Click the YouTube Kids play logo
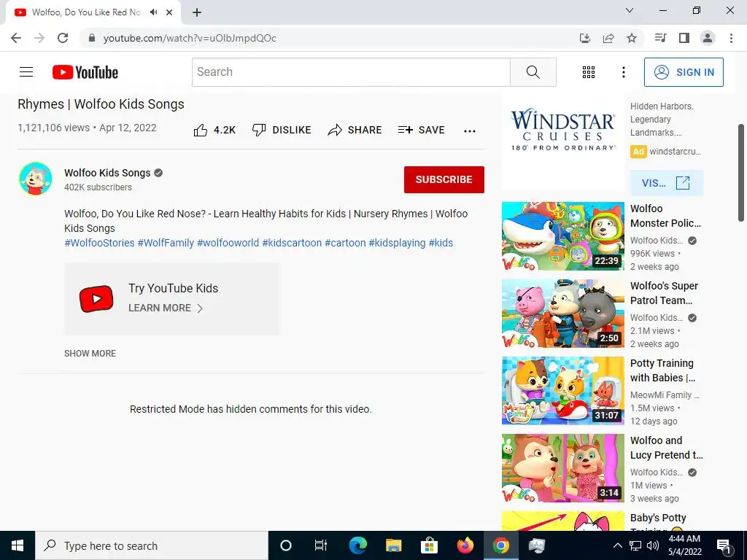Viewport: 747px width, 560px height. [96, 299]
